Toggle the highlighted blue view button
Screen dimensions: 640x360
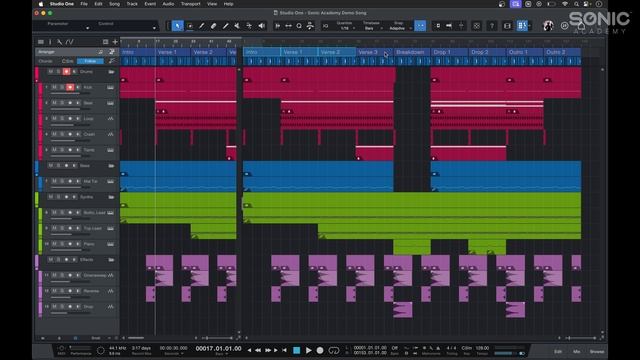click(522, 26)
